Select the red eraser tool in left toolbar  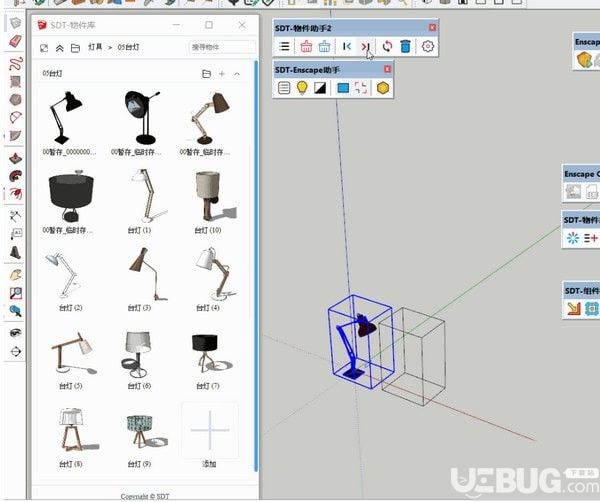(x=15, y=41)
